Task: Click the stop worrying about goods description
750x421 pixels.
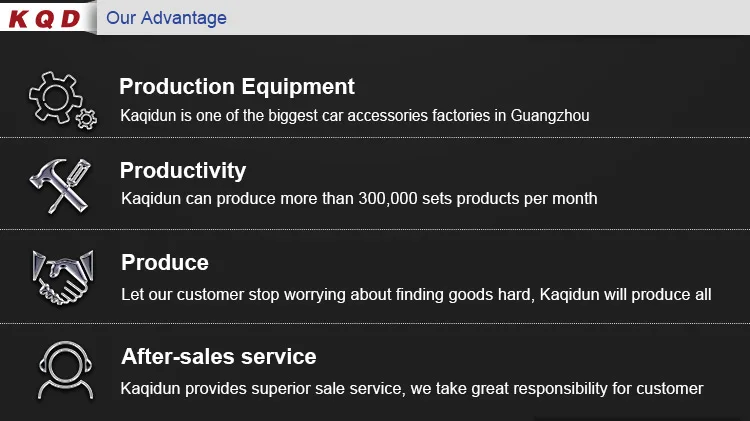Action: (416, 294)
